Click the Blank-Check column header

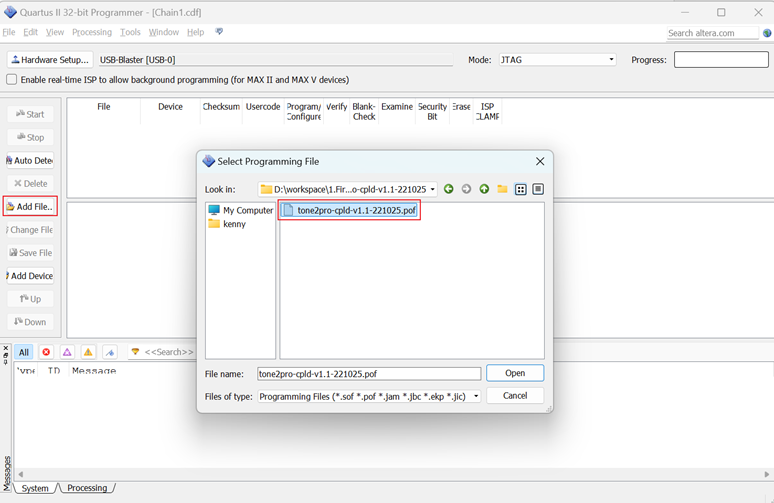(364, 112)
